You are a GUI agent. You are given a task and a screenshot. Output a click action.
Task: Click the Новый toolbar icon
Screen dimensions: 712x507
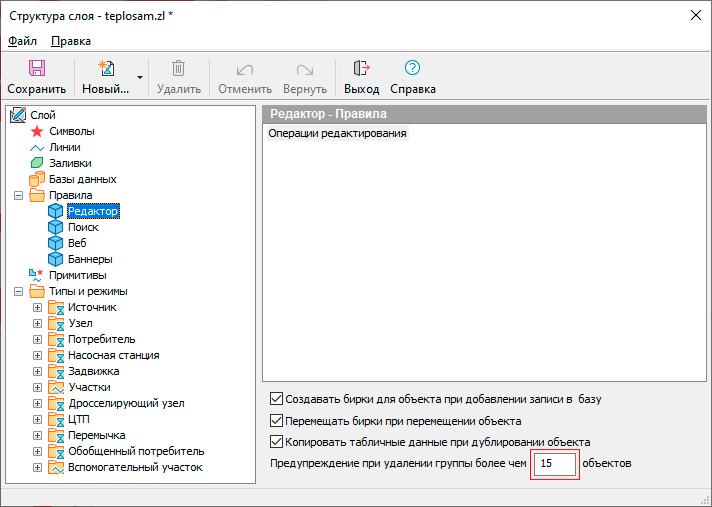(105, 69)
